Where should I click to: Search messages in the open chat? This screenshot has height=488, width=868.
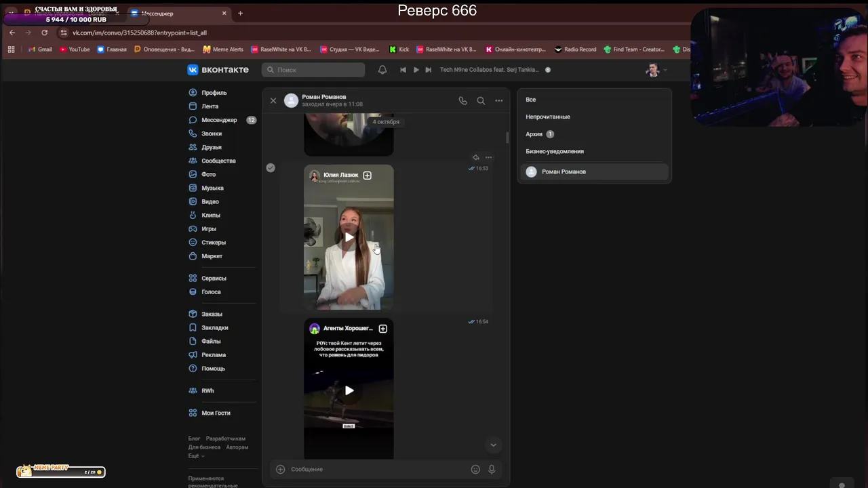click(481, 100)
